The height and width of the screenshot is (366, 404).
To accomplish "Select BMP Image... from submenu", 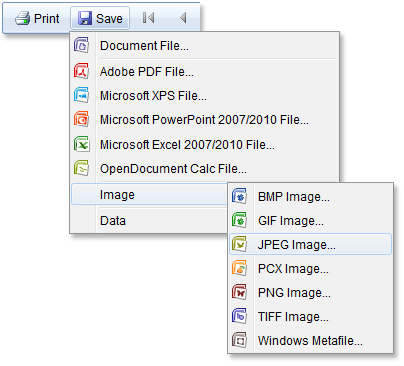I will click(x=294, y=197).
